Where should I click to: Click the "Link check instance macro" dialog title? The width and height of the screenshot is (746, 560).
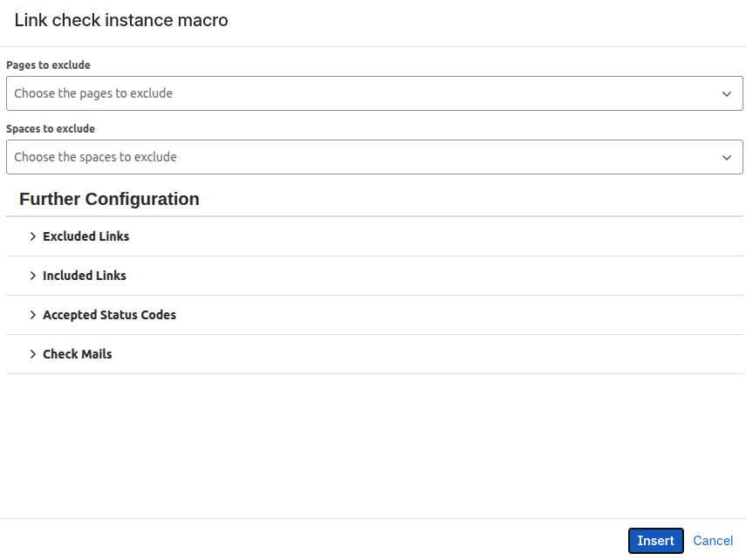coord(121,20)
